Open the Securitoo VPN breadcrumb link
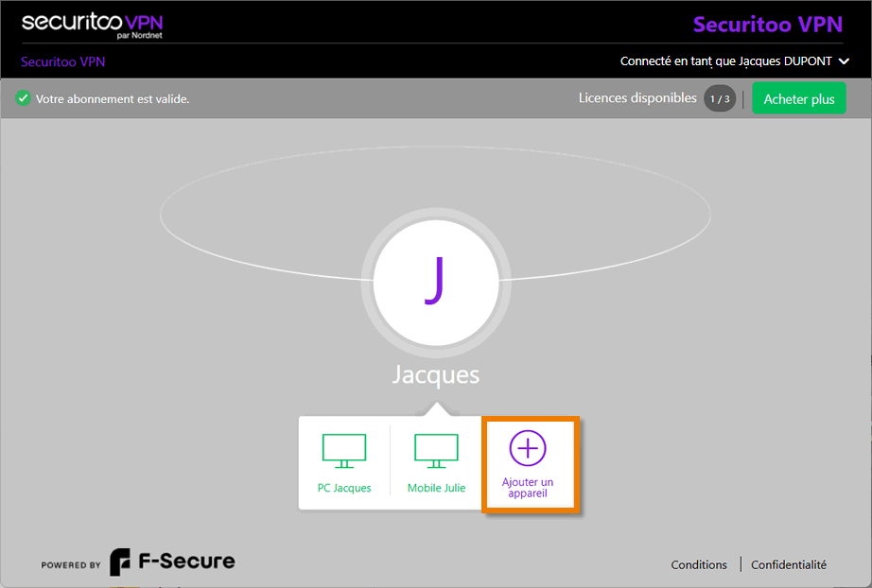Image resolution: width=872 pixels, height=588 pixels. (x=62, y=61)
